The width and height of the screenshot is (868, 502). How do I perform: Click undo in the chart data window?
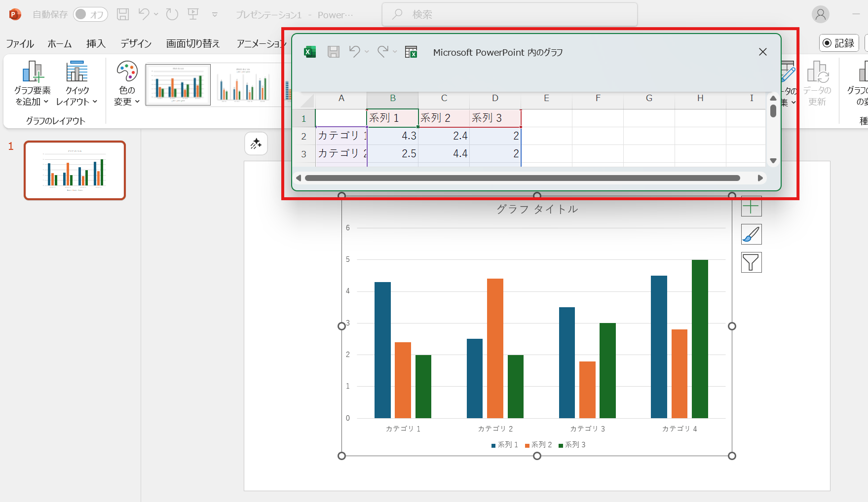pos(354,52)
